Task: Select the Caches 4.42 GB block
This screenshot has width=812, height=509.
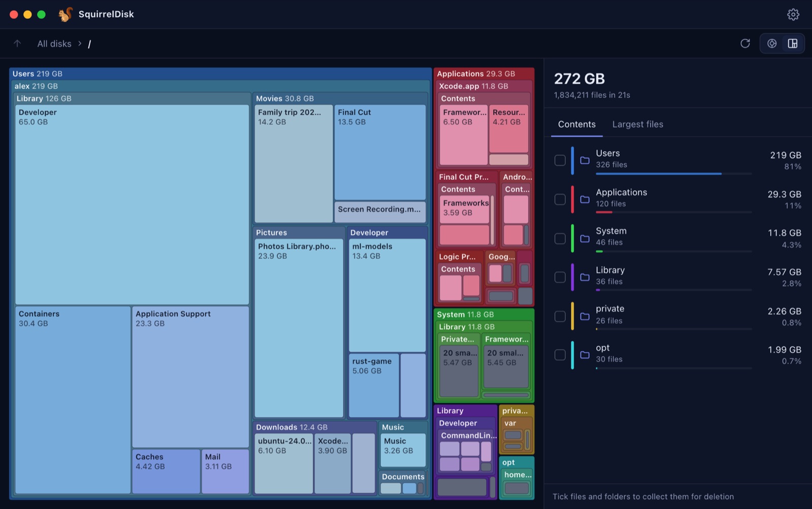Action: (x=166, y=471)
